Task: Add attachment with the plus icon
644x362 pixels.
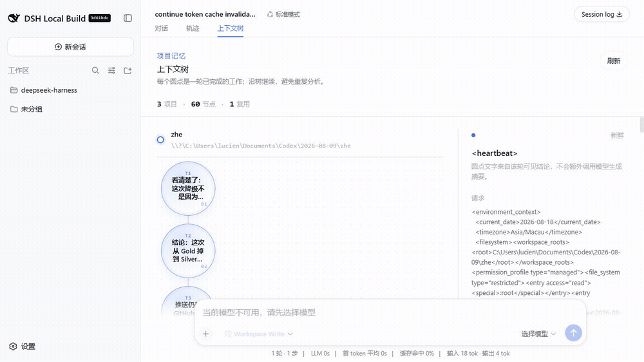Action: pyautogui.click(x=206, y=334)
